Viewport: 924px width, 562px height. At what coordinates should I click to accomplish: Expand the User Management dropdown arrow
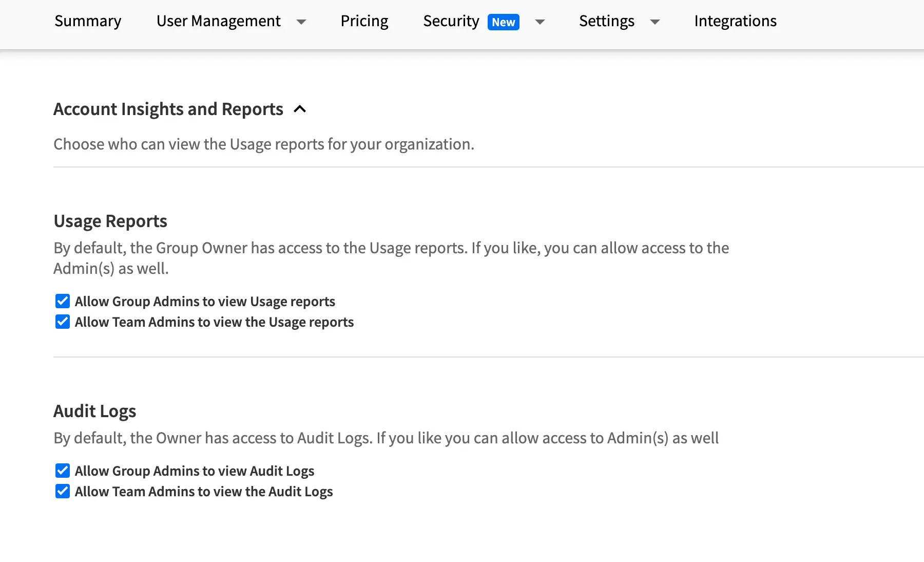(x=301, y=22)
